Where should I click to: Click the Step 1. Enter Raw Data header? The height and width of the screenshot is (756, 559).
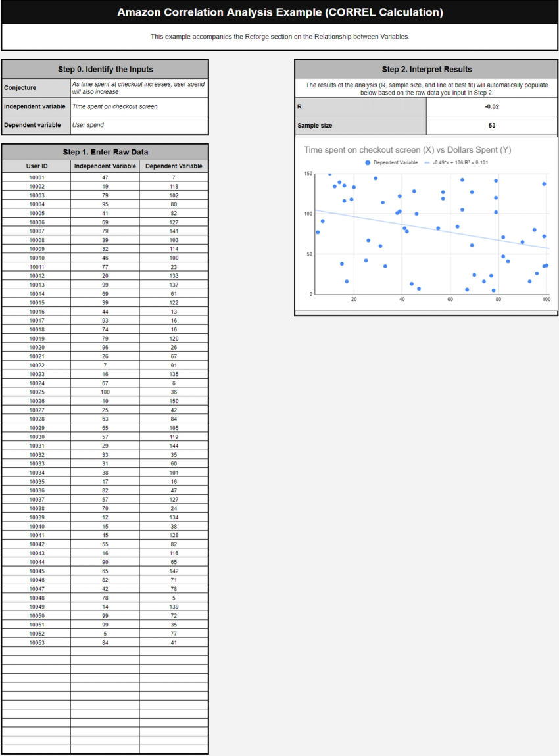[x=105, y=151]
